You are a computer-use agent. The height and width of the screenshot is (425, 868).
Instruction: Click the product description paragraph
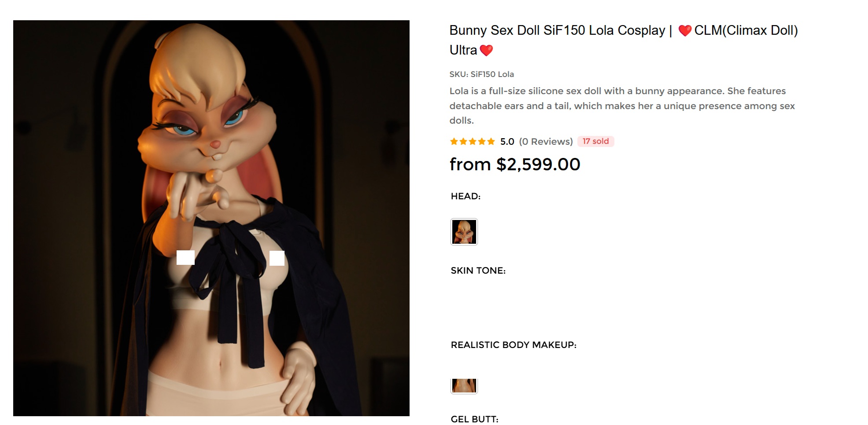tap(622, 106)
